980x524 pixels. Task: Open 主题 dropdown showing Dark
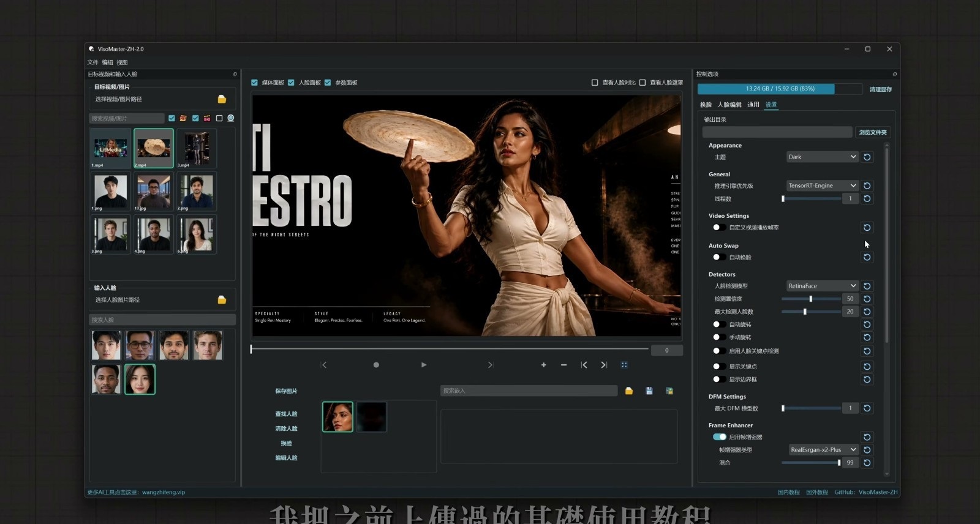823,157
